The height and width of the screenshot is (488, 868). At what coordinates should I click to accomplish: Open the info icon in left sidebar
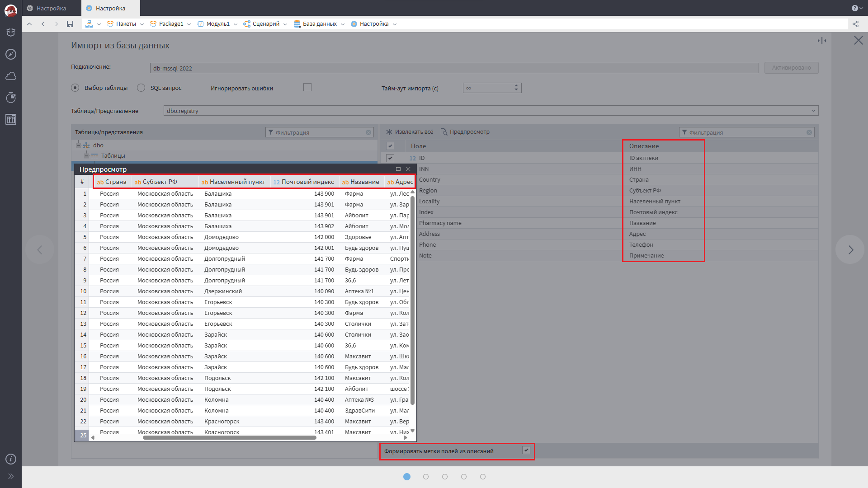11,459
